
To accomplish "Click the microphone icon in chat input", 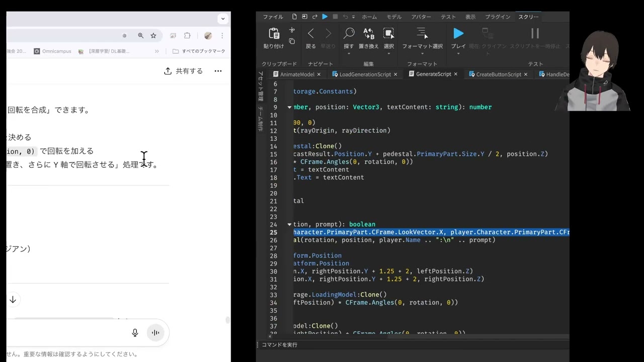I will click(135, 333).
